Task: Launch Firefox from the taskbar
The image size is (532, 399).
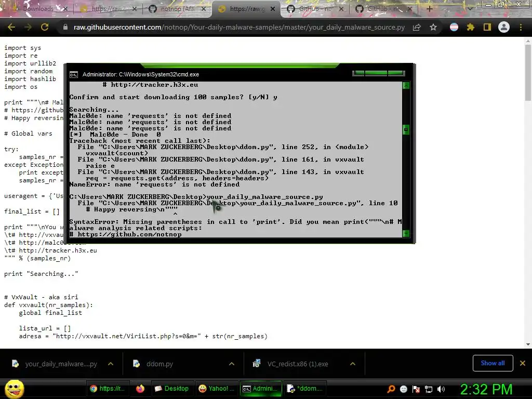Action: click(x=140, y=389)
